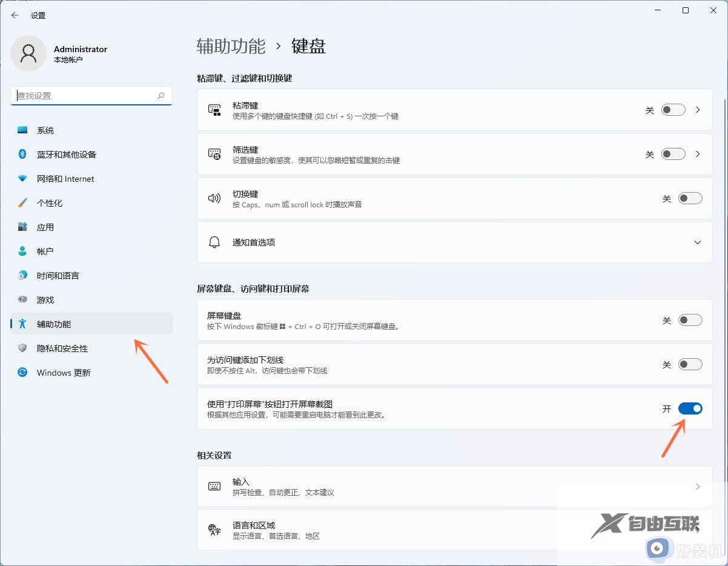Screen dimensions: 728x566
Task: Click the 语言和区域 globe icon
Action: (x=214, y=530)
